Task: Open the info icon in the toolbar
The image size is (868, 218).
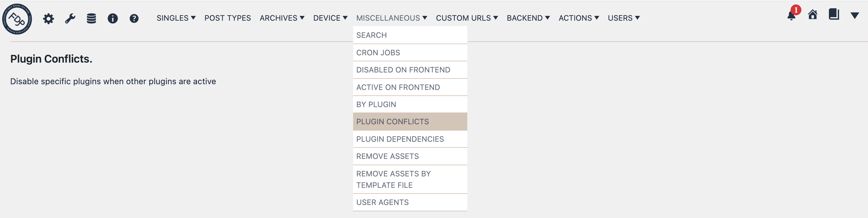Action: click(113, 18)
